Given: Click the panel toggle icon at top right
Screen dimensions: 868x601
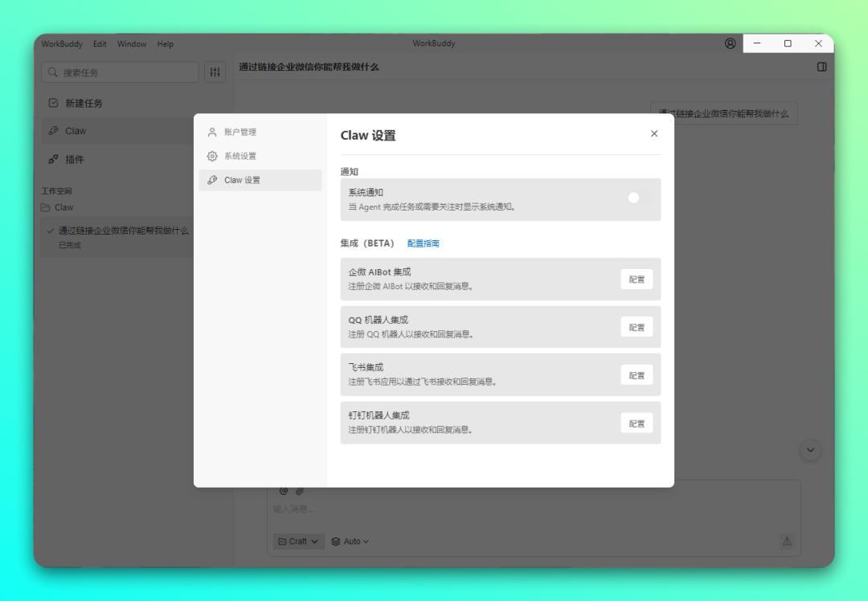Looking at the screenshot, I should click(x=821, y=67).
